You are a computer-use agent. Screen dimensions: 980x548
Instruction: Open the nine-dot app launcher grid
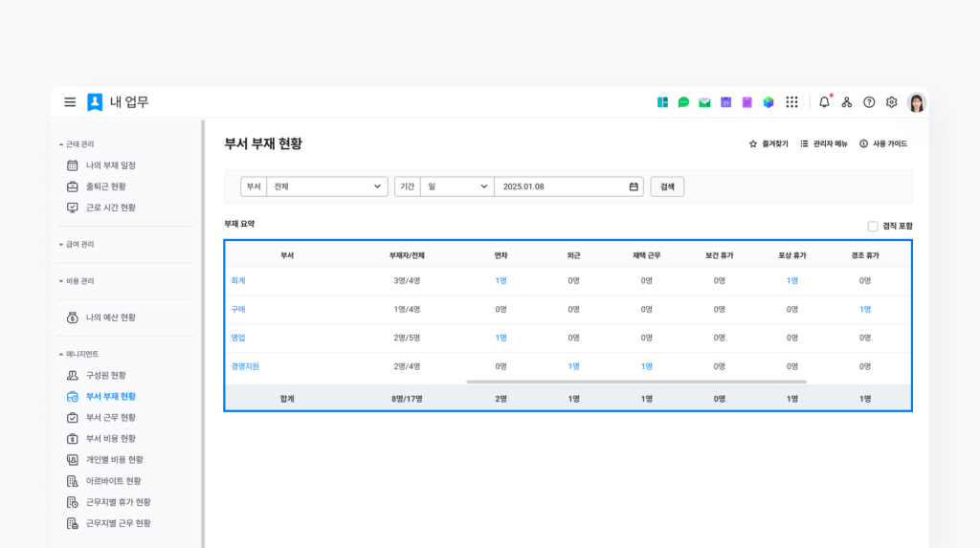[791, 101]
